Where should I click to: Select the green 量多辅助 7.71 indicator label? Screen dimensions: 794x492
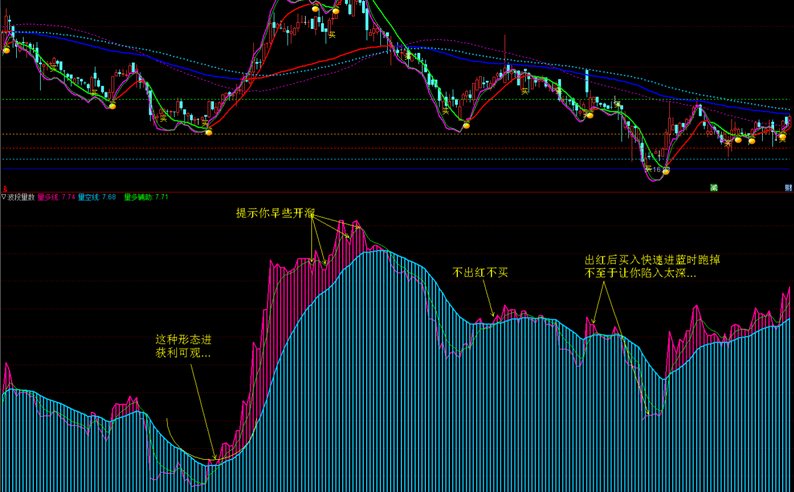click(146, 197)
